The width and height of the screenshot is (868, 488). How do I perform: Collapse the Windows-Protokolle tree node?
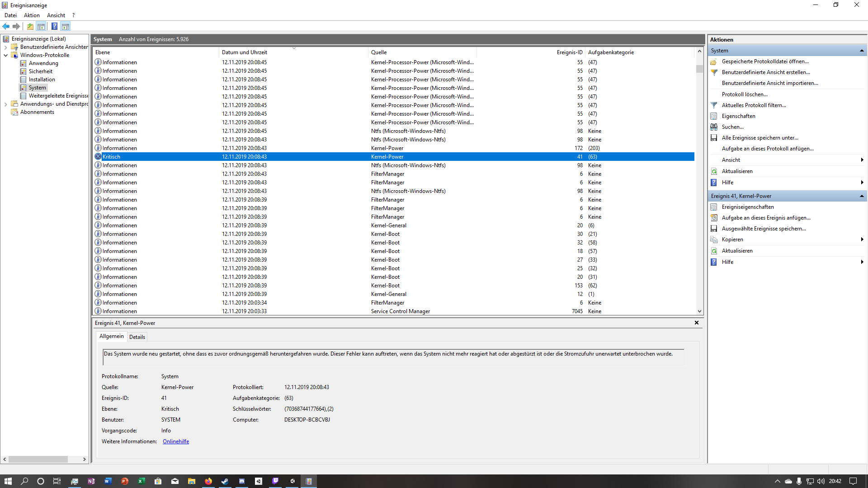(x=5, y=55)
